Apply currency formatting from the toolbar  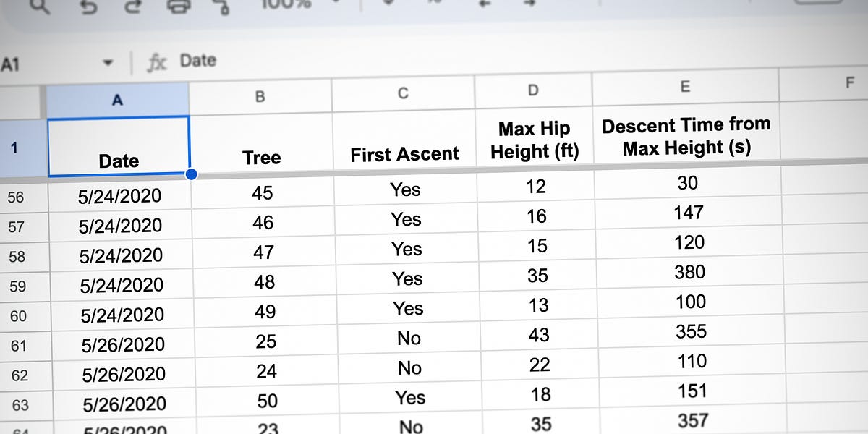pos(388,4)
